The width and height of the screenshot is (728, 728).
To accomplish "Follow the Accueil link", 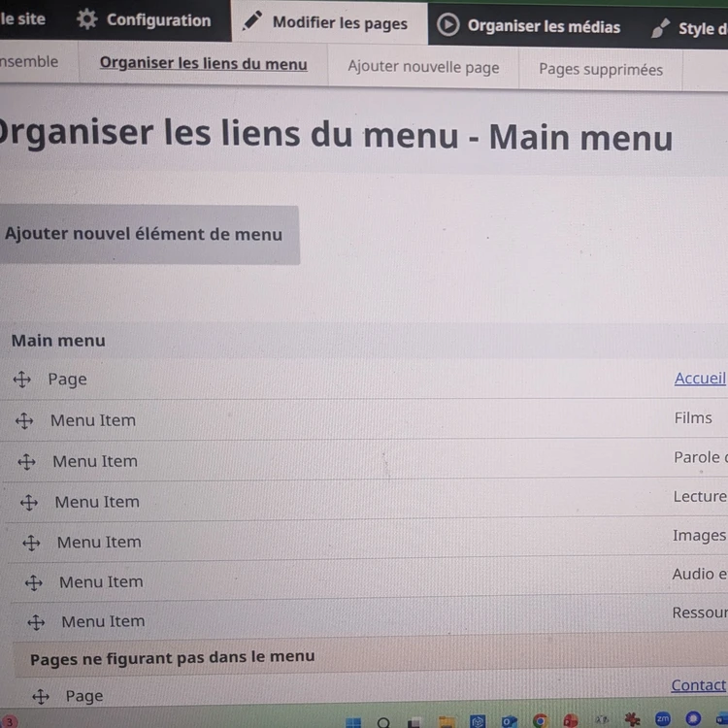I will click(x=700, y=379).
